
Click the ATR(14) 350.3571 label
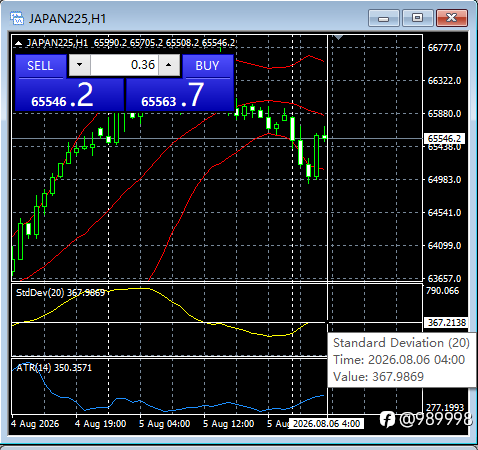click(54, 368)
